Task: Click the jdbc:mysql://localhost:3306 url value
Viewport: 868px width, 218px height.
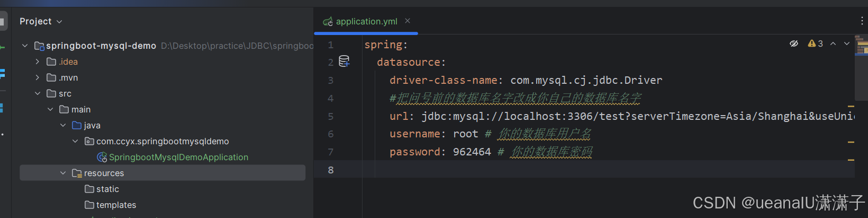Action: point(637,116)
